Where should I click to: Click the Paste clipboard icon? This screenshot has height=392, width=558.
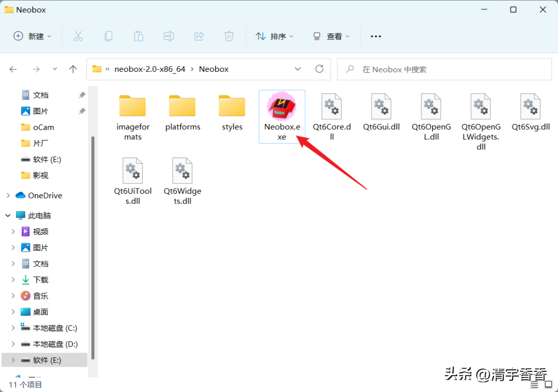point(138,36)
